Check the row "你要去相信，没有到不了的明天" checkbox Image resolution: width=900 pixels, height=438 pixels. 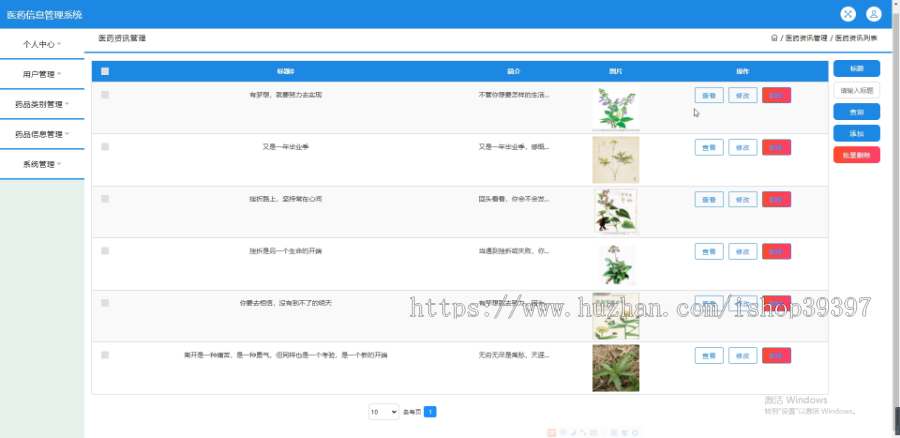[105, 303]
